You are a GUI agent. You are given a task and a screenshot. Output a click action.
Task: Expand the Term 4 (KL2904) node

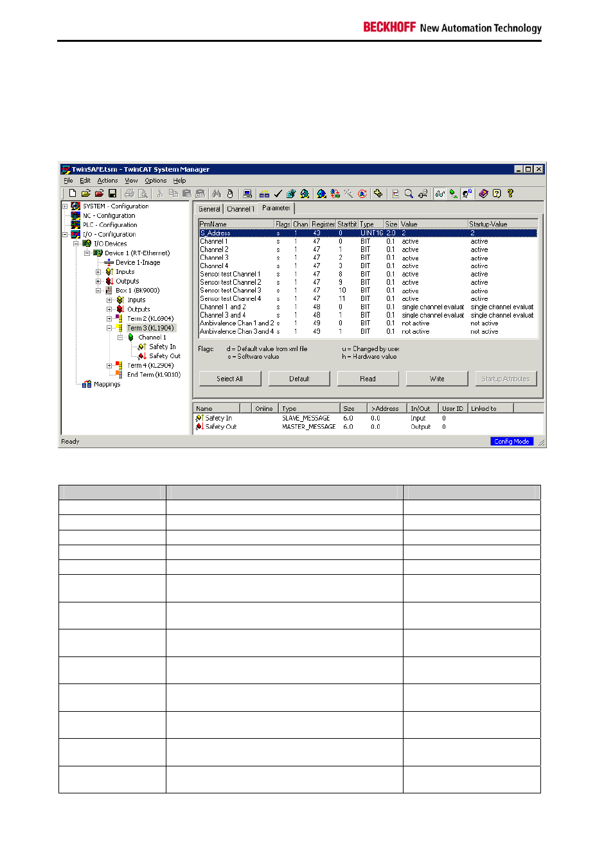[109, 365]
